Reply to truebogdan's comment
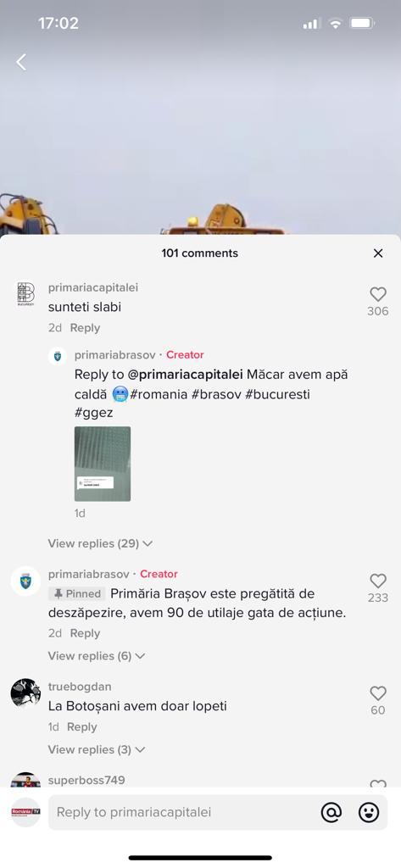 point(82,726)
